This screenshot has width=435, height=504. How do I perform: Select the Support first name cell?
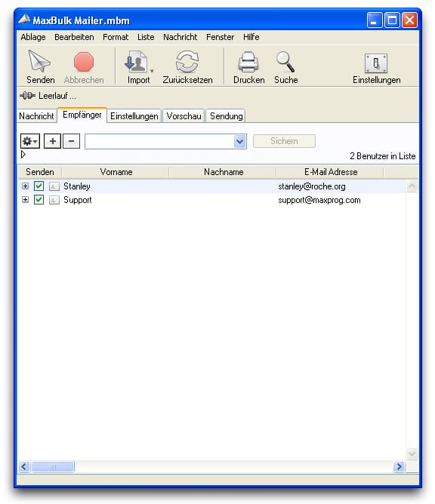coord(78,200)
